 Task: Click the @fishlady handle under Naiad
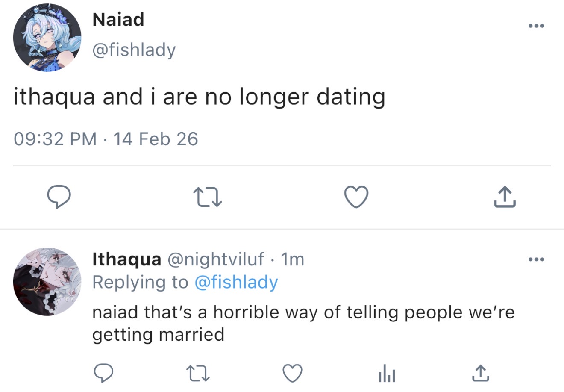pos(134,50)
